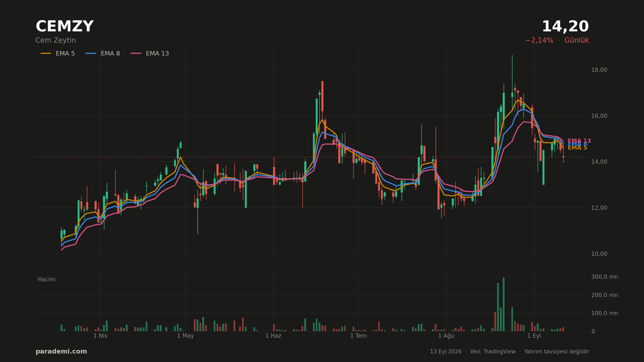
Task: Click the 1 Eyl date label
Action: coord(534,336)
